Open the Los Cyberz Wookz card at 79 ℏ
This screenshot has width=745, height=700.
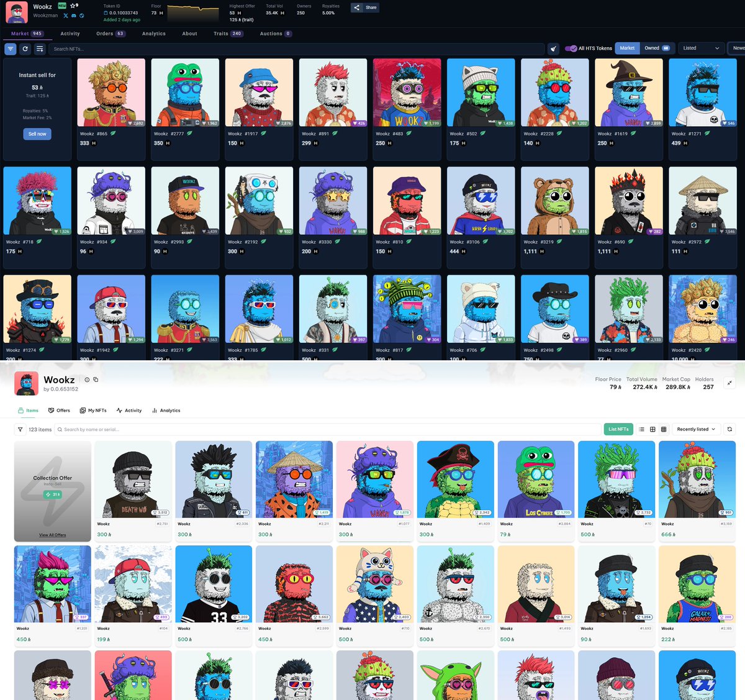click(x=536, y=480)
